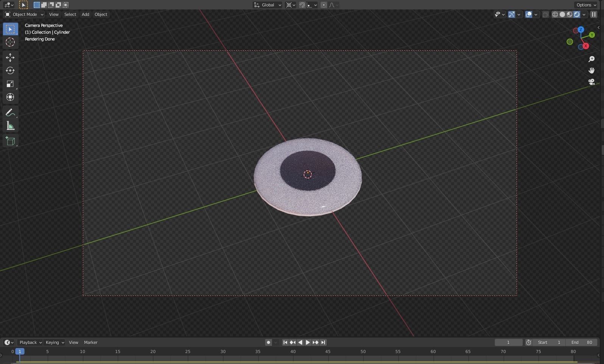Pick the Scale tool

[x=10, y=84]
